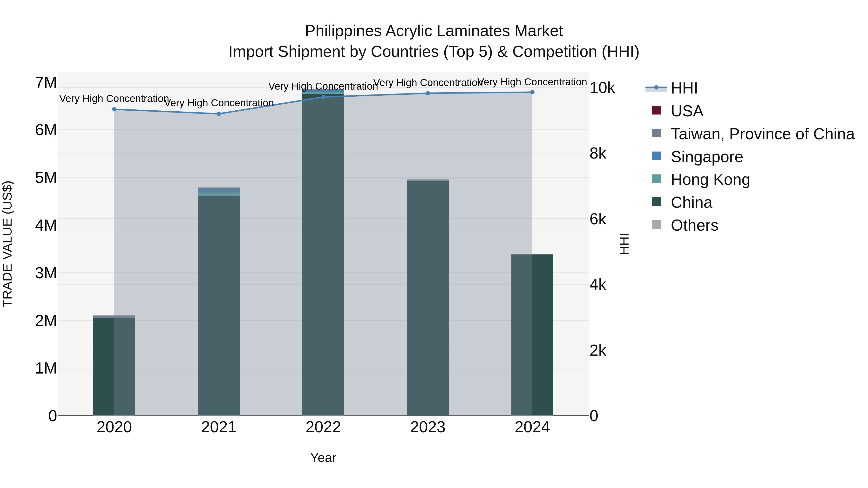Click the Singapore legend color swatch
Image resolution: width=868 pixels, height=488 pixels.
point(656,156)
